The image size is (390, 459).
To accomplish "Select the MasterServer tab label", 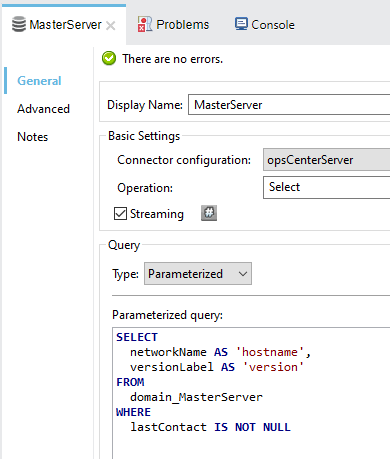I will pyautogui.click(x=65, y=25).
